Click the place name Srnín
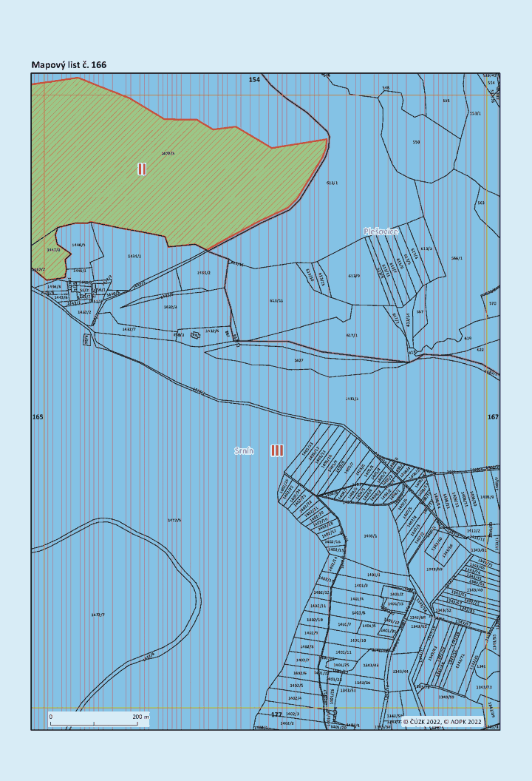This screenshot has width=532, height=781. click(x=245, y=450)
